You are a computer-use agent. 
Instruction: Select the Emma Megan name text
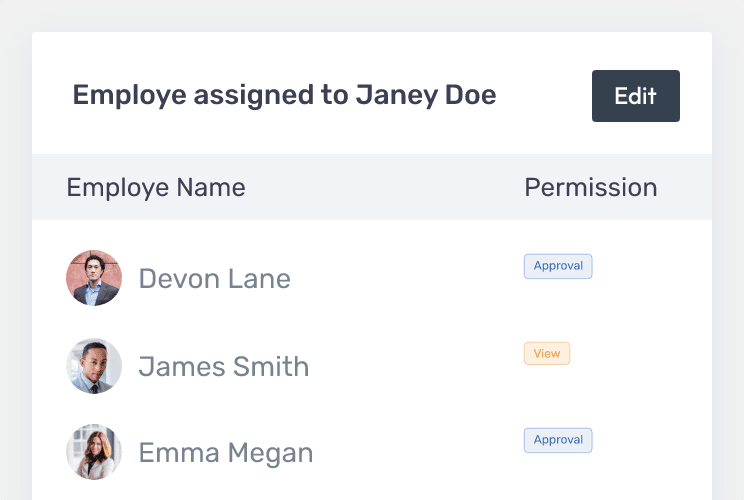tap(226, 453)
